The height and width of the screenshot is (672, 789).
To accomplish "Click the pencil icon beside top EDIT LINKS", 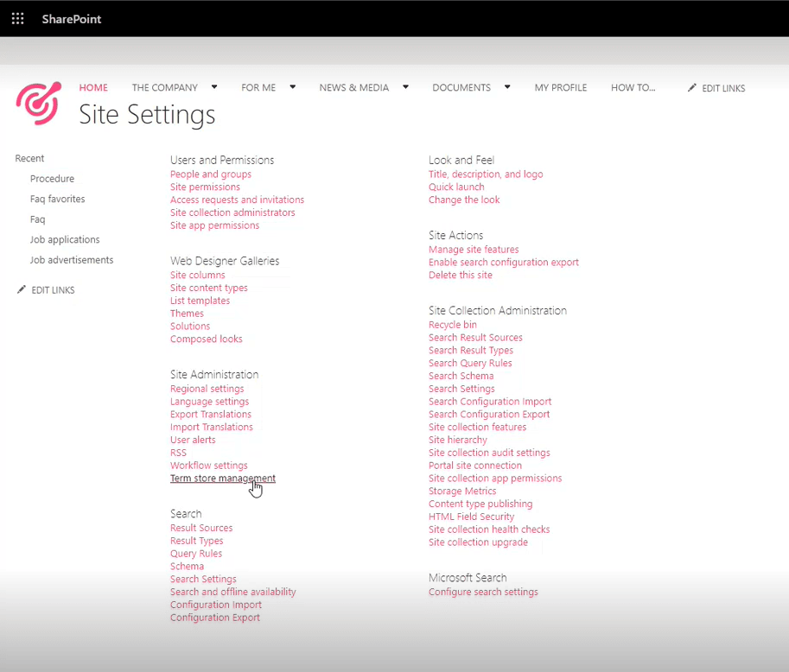I will 692,88.
